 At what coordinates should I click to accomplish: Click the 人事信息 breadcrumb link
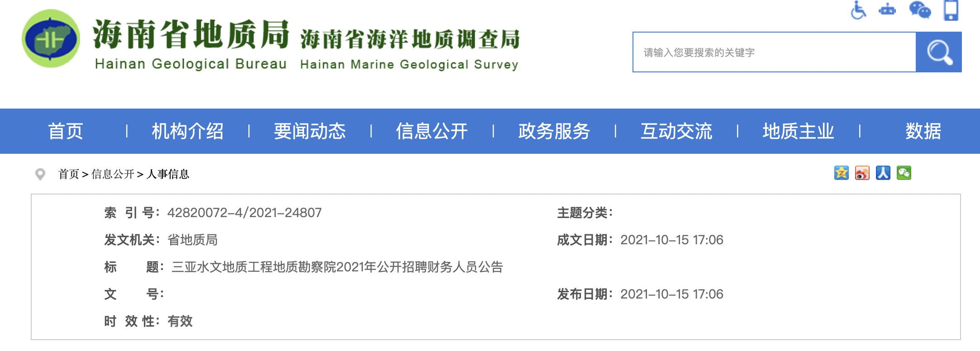167,174
